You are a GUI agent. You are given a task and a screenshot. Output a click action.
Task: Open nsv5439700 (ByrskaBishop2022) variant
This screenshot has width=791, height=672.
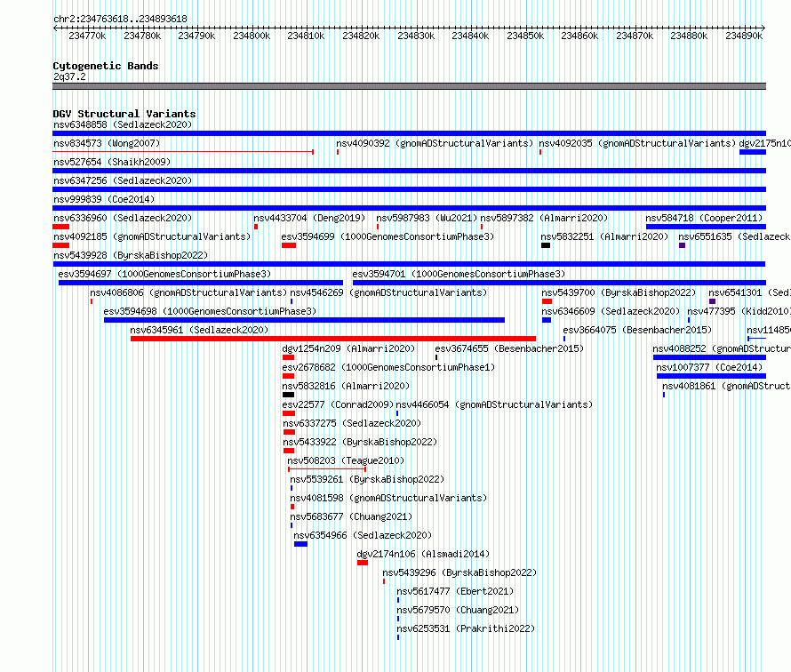[x=619, y=292]
